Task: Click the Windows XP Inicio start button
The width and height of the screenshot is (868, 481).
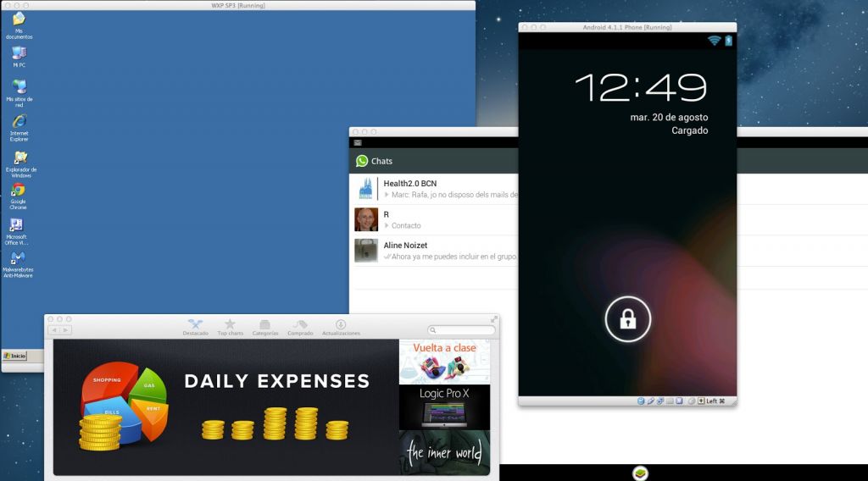Action: tap(14, 356)
